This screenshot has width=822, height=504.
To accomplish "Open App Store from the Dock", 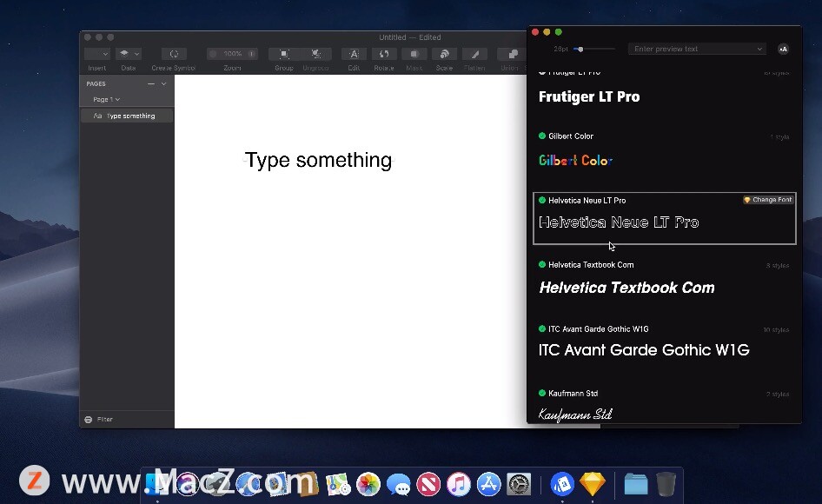I will (x=488, y=483).
